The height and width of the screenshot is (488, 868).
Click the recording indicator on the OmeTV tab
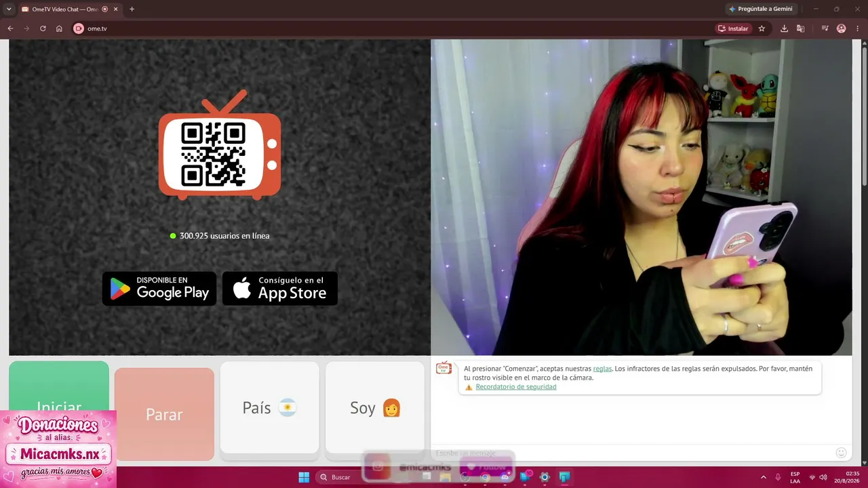[105, 9]
